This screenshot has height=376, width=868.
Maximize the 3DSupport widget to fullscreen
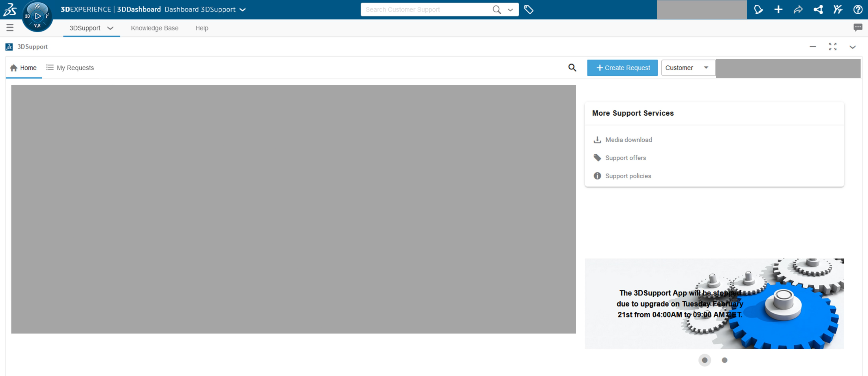click(832, 47)
